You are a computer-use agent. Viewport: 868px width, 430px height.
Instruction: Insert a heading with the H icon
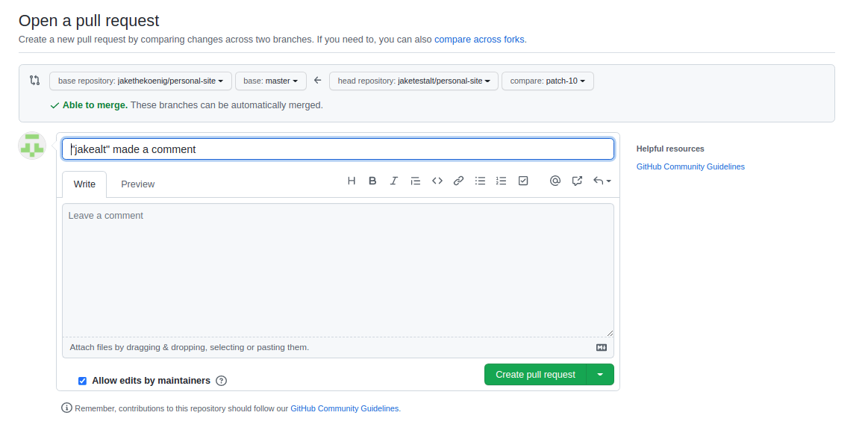tap(352, 181)
